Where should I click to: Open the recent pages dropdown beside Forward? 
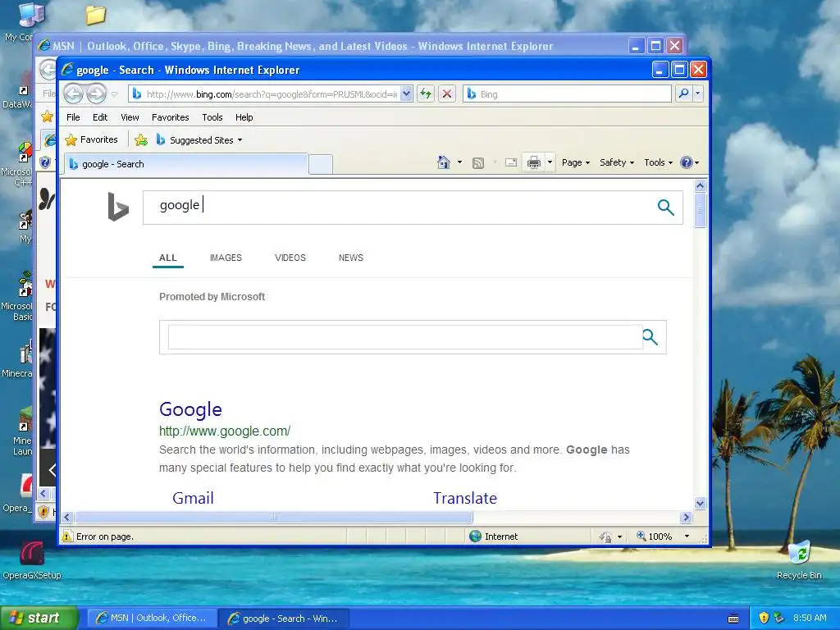[x=115, y=94]
